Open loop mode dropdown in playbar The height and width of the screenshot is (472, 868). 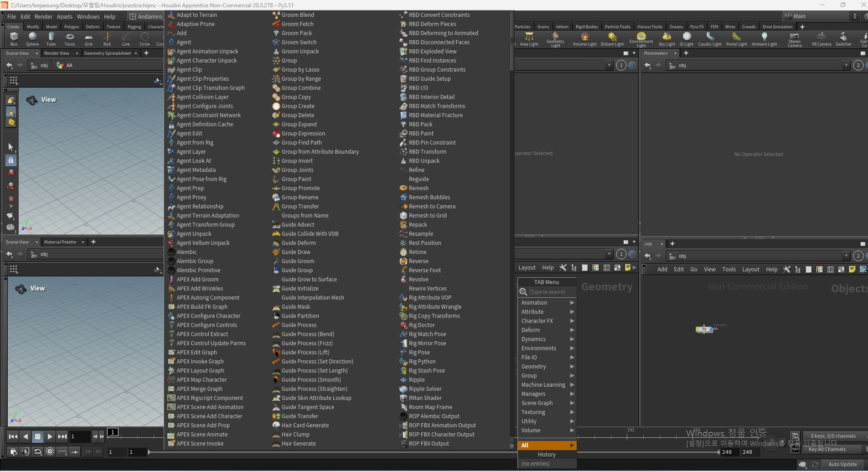tap(38, 451)
